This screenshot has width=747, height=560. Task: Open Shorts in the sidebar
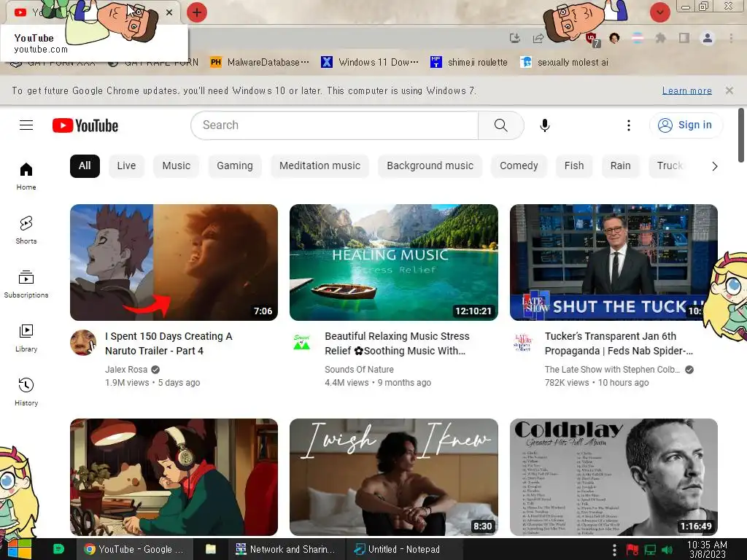click(26, 230)
